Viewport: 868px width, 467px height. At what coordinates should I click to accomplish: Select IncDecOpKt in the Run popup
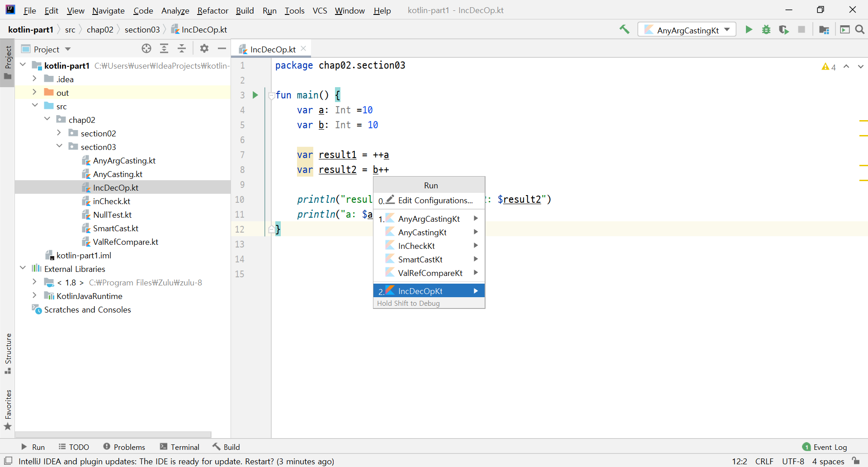click(429, 291)
